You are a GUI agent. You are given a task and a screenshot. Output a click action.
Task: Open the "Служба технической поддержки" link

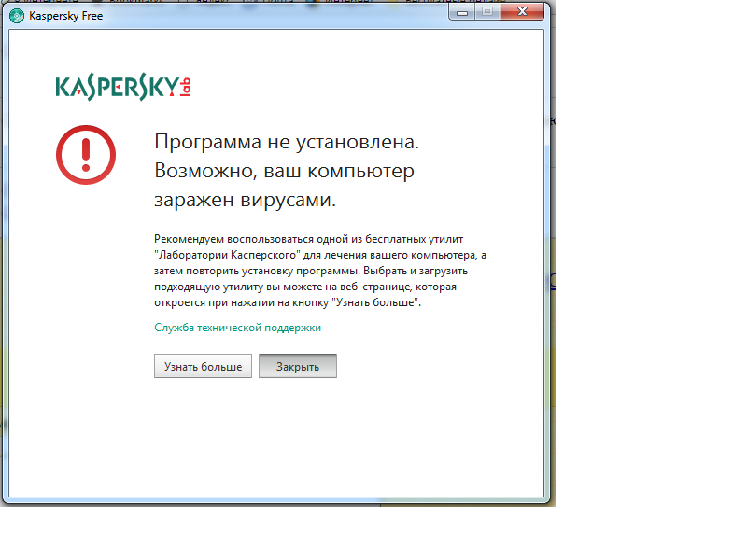coord(238,328)
